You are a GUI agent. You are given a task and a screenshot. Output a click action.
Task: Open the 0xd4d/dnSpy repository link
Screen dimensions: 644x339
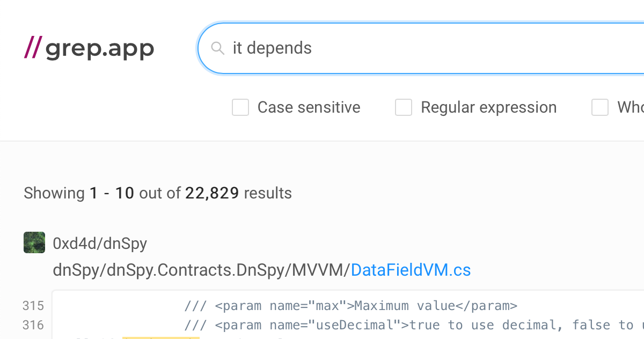pos(100,244)
